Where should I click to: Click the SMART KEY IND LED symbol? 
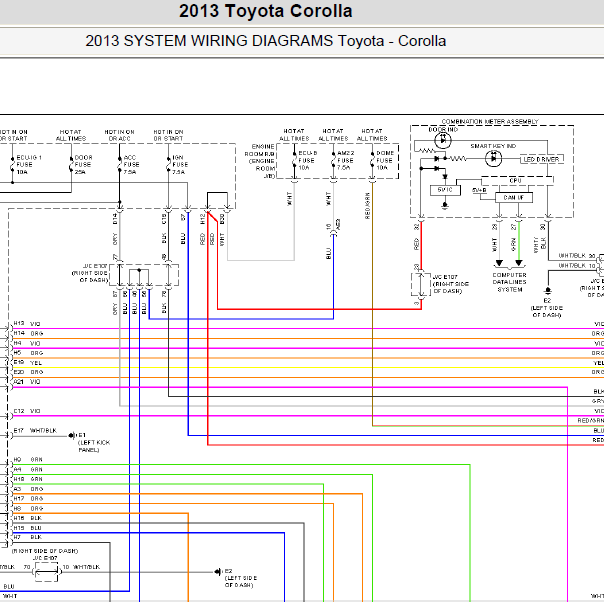[x=493, y=158]
